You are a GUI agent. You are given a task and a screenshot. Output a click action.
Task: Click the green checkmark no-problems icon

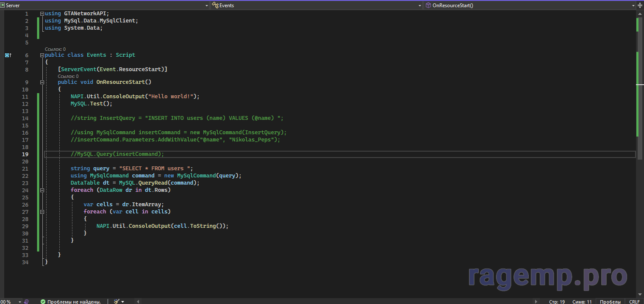point(43,301)
